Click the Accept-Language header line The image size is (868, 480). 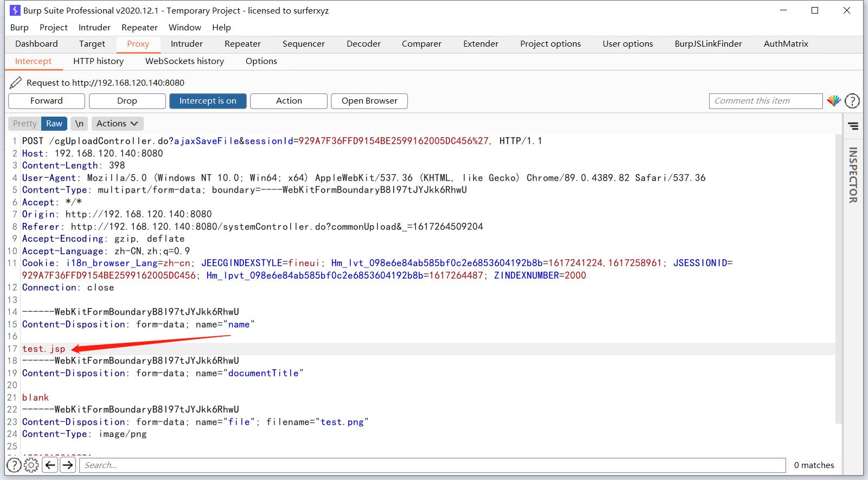click(106, 251)
